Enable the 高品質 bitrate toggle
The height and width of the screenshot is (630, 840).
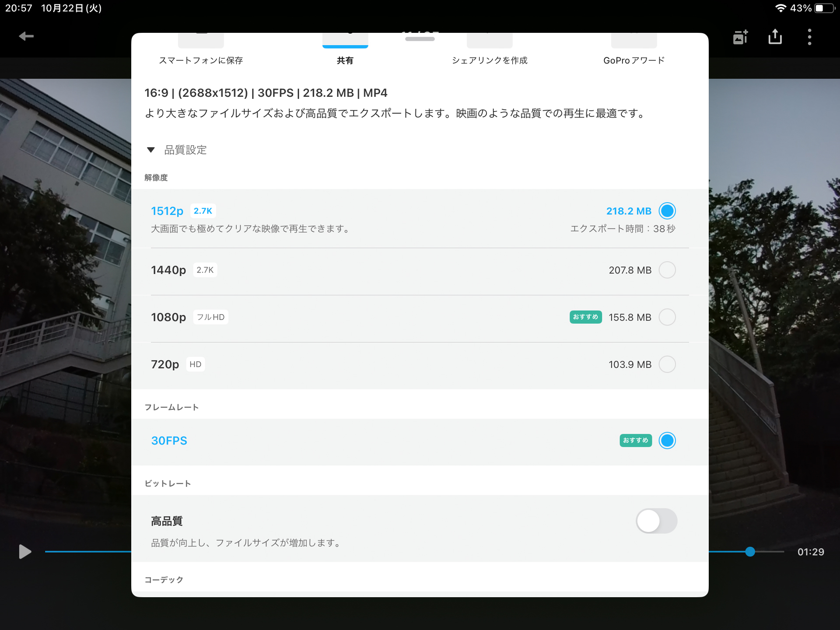coord(657,521)
